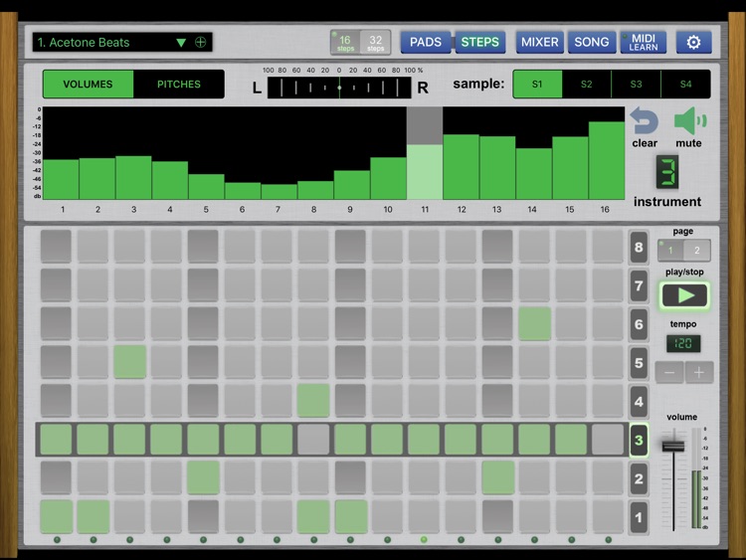Click the step 16 volume bar
Screen dimensions: 746x560
coord(607,161)
